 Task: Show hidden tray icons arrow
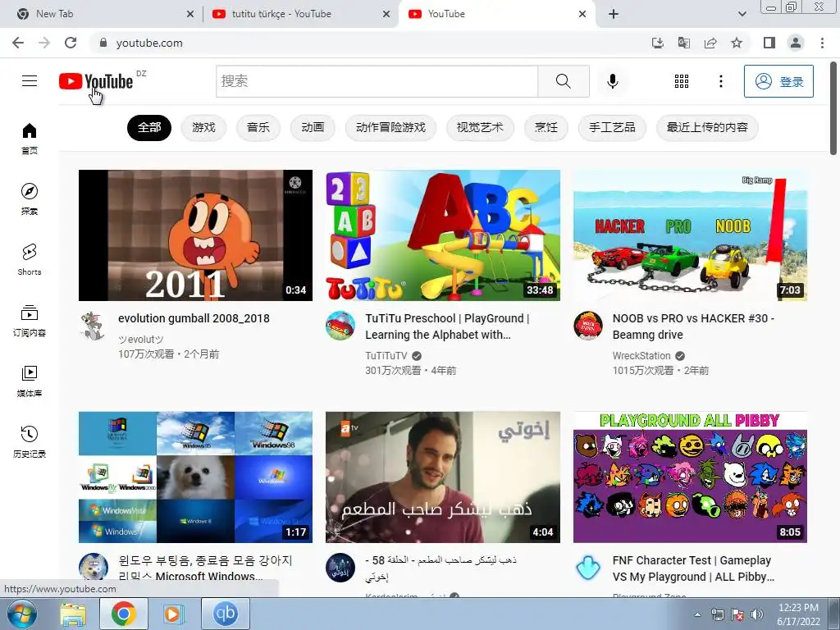(697, 614)
